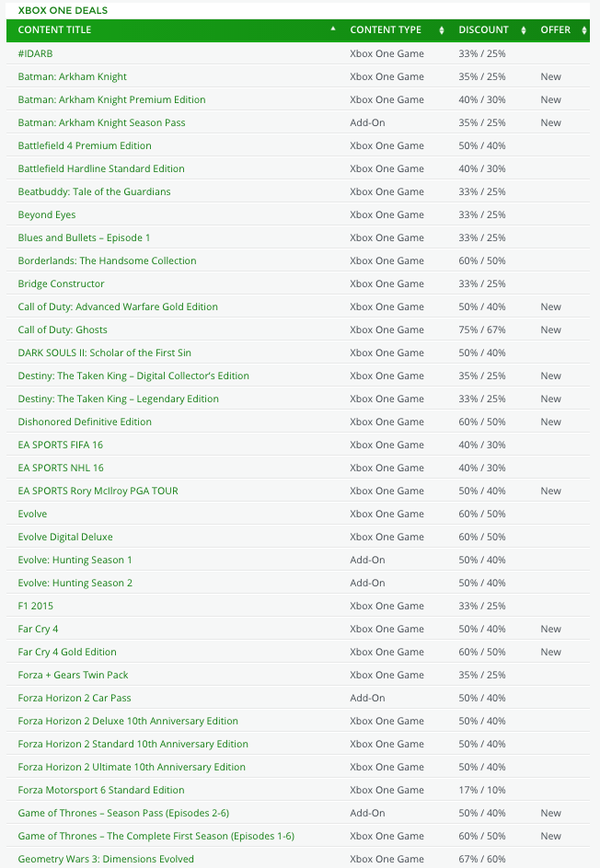Select the CONTENT TYPE column header

[x=386, y=30]
